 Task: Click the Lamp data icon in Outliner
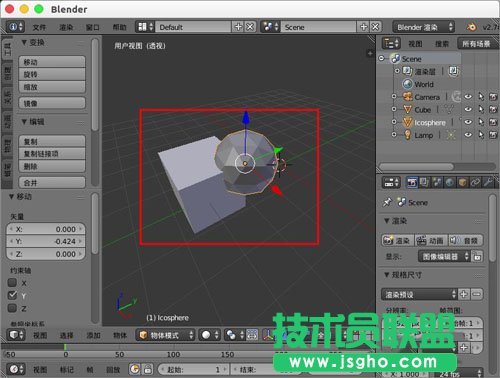(x=451, y=135)
